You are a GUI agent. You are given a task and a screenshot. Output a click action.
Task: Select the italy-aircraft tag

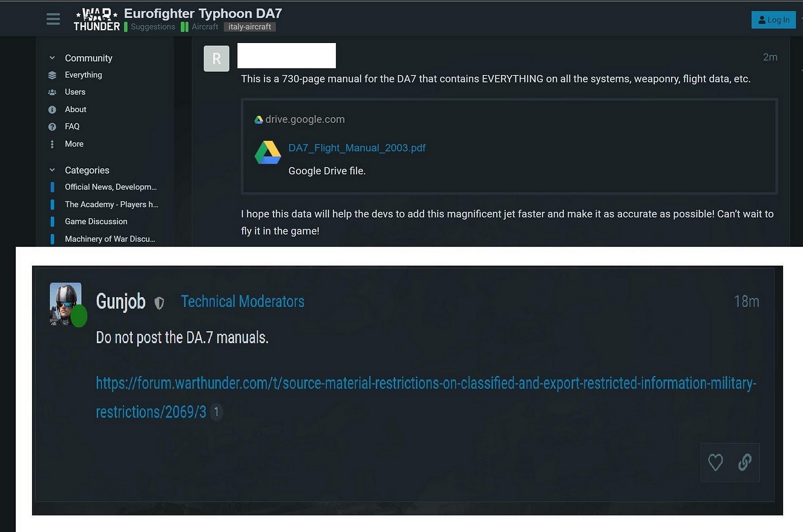(x=250, y=27)
